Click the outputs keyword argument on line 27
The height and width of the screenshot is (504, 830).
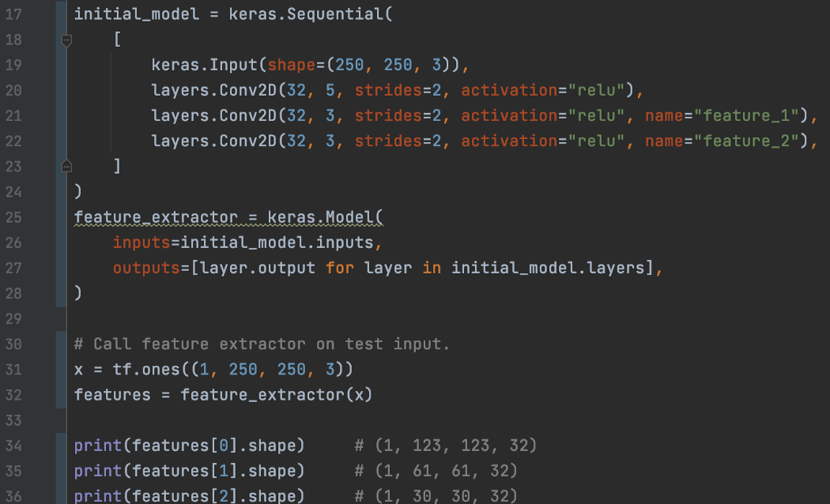click(x=145, y=268)
